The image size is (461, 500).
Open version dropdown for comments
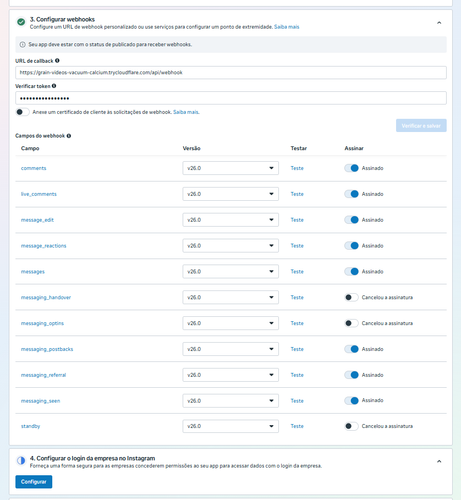230,168
